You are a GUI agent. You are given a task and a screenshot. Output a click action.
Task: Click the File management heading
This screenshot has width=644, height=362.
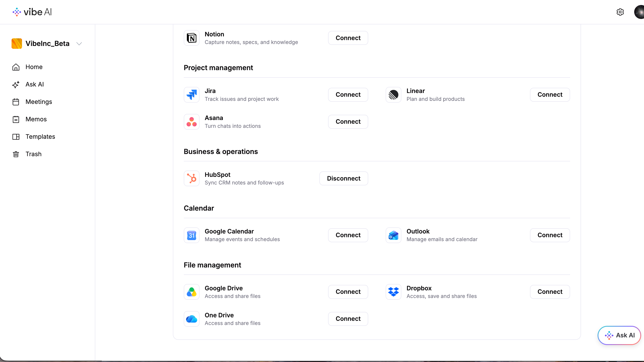click(212, 265)
